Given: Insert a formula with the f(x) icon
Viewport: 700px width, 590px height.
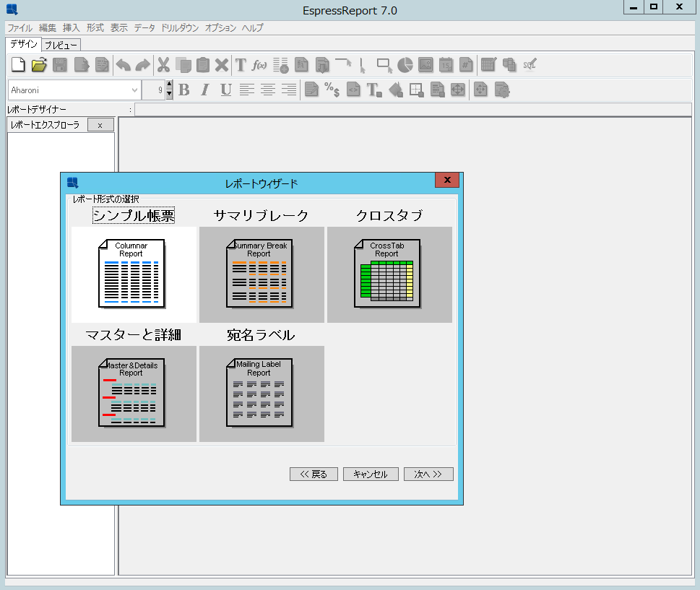Looking at the screenshot, I should (259, 65).
